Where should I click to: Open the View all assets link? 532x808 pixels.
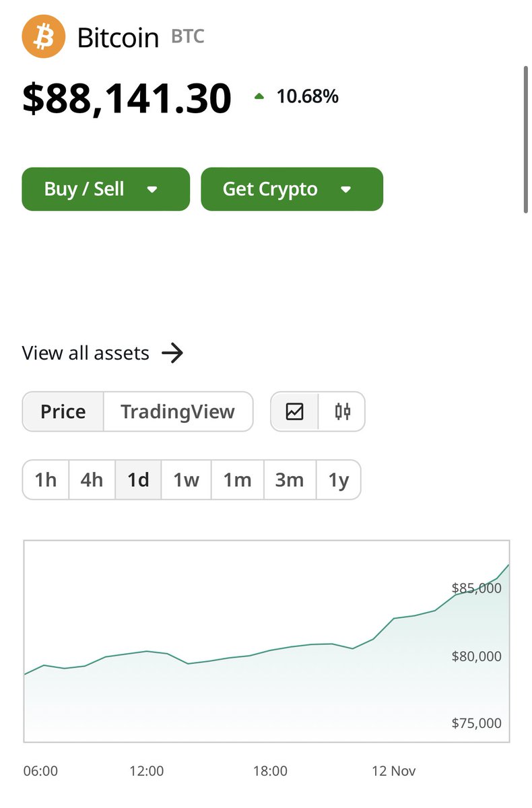click(x=103, y=353)
